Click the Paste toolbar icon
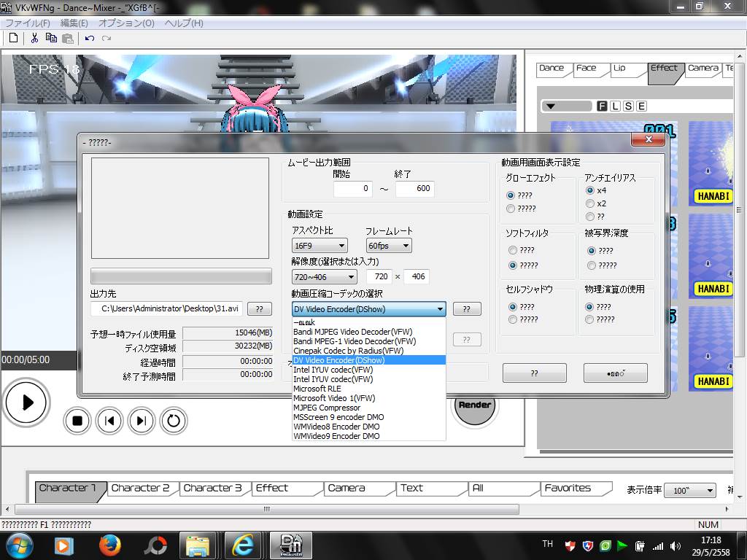 68,38
